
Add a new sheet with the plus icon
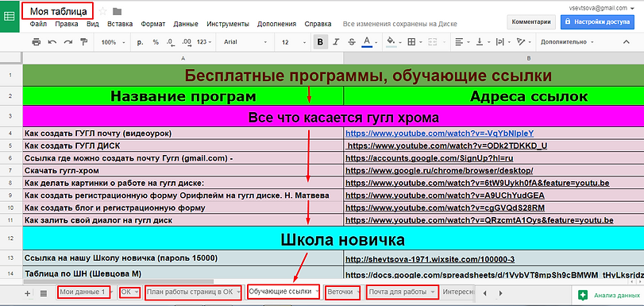coord(28,293)
